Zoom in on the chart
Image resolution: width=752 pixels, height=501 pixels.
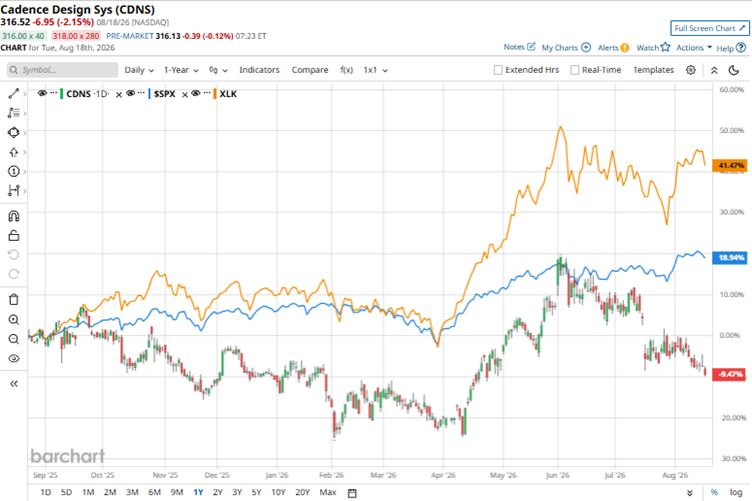13,320
